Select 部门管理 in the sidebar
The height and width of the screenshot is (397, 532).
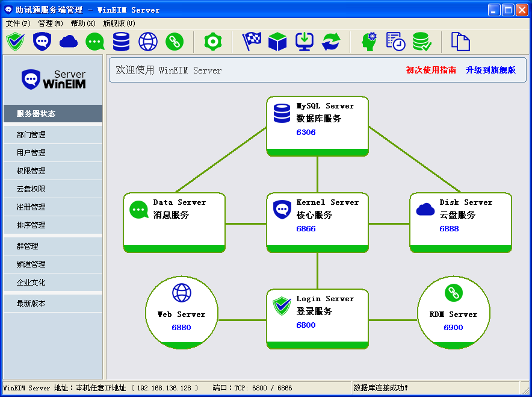pos(31,135)
